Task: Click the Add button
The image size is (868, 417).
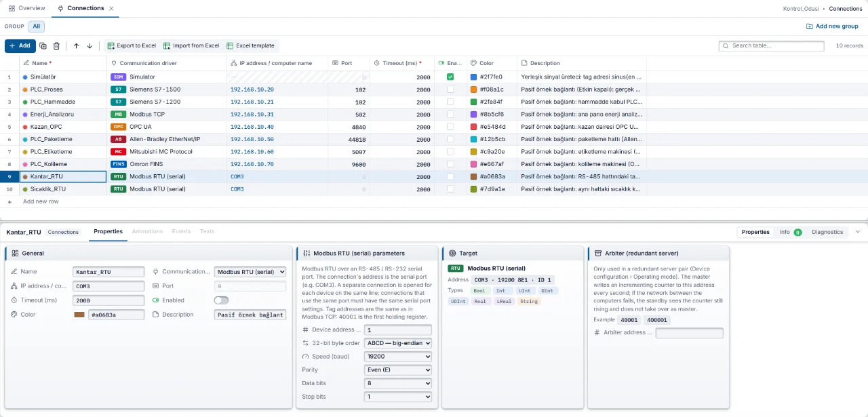Action: pos(20,46)
